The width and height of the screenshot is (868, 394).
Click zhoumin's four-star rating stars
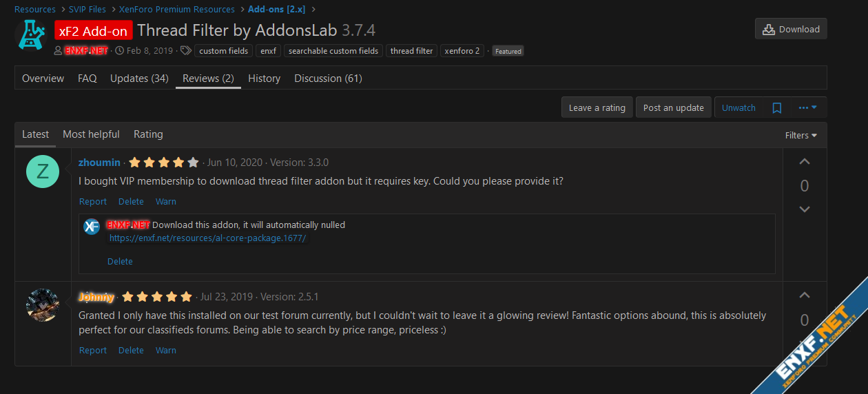click(164, 163)
